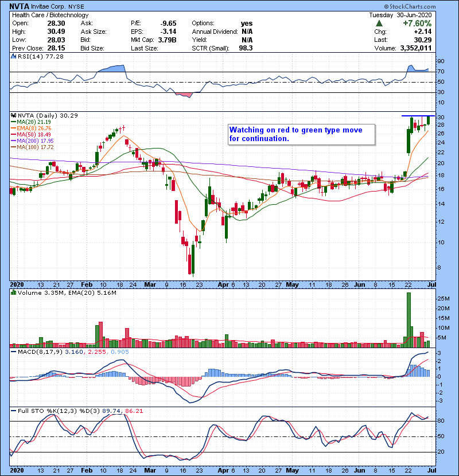This screenshot has height=476, width=459.
Task: Click the NVTA (Daily) candlestick legend icon
Action: click(13, 115)
